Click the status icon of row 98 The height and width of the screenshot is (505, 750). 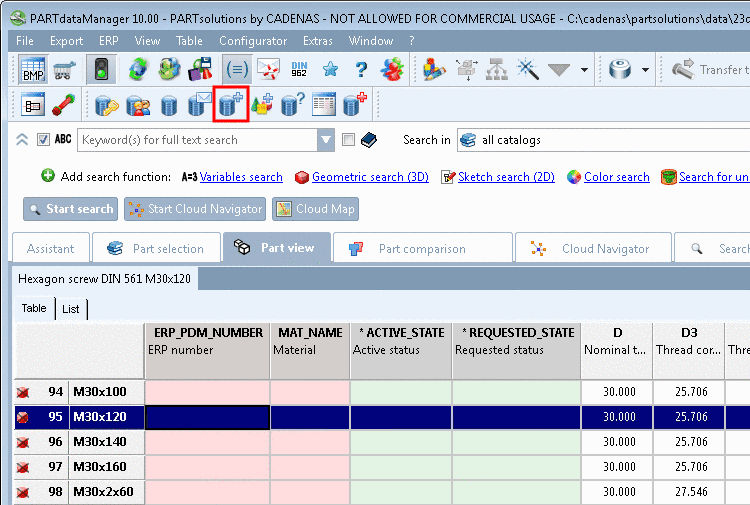22,492
